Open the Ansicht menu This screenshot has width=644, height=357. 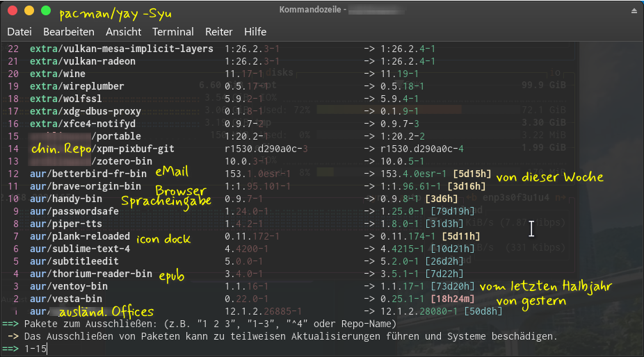[x=123, y=31]
